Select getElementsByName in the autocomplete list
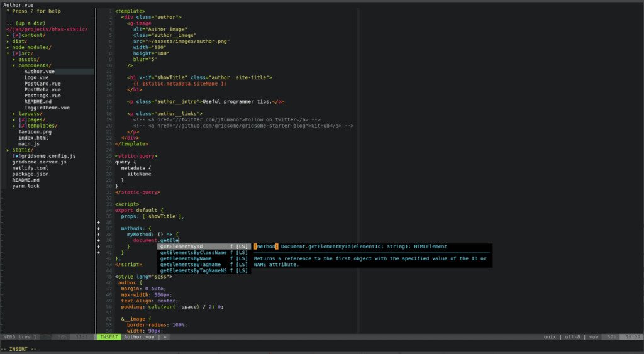Image resolution: width=644 pixels, height=354 pixels. tap(187, 258)
